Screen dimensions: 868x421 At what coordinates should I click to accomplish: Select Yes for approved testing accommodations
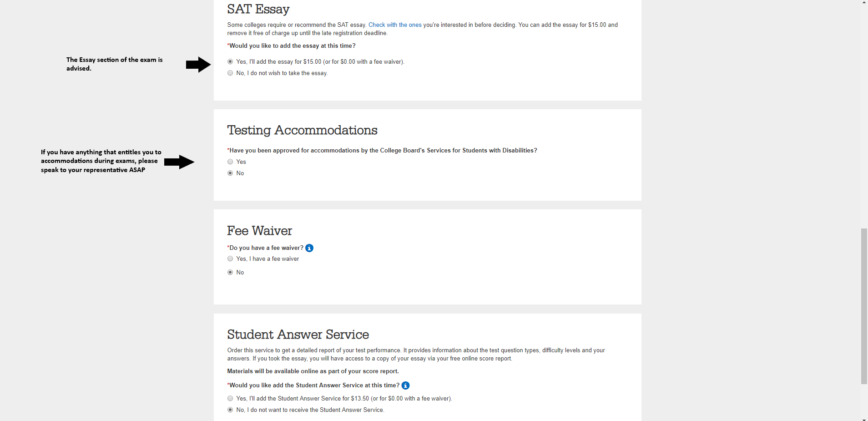pos(230,162)
